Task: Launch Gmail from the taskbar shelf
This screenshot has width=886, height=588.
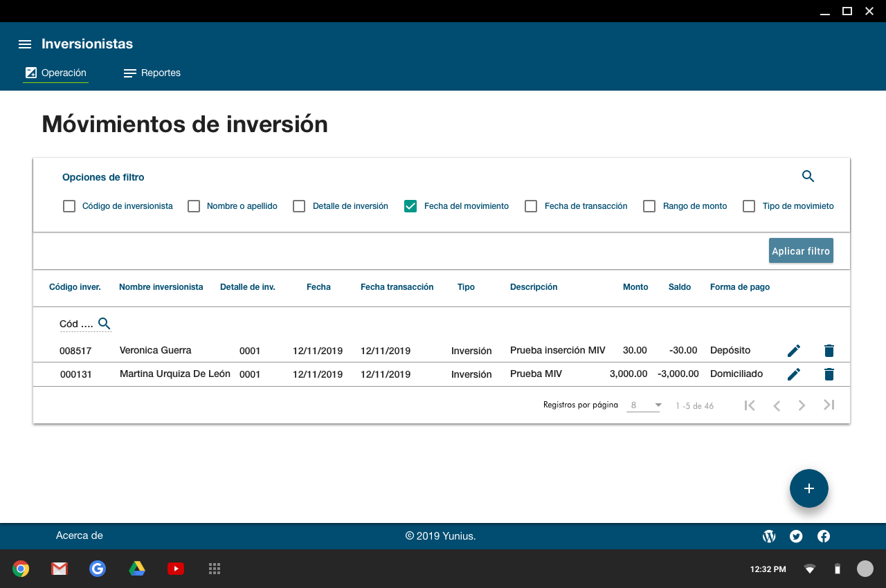Action: [60, 569]
